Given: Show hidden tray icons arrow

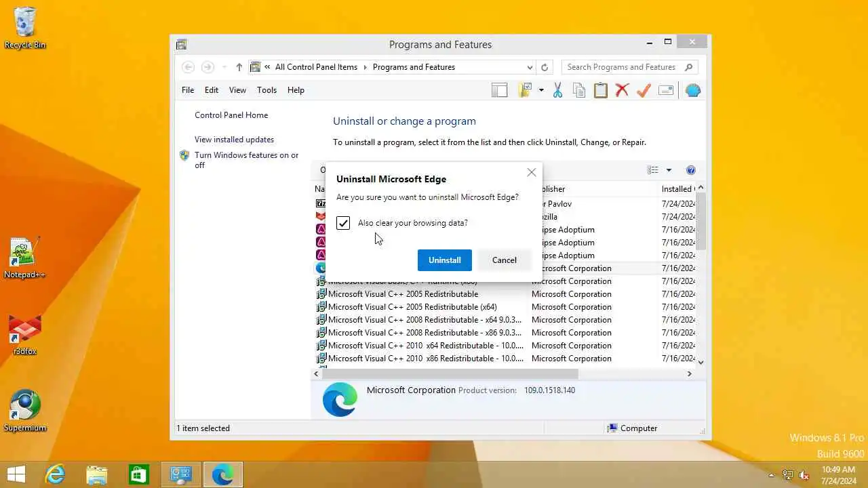Looking at the screenshot, I should [x=771, y=475].
